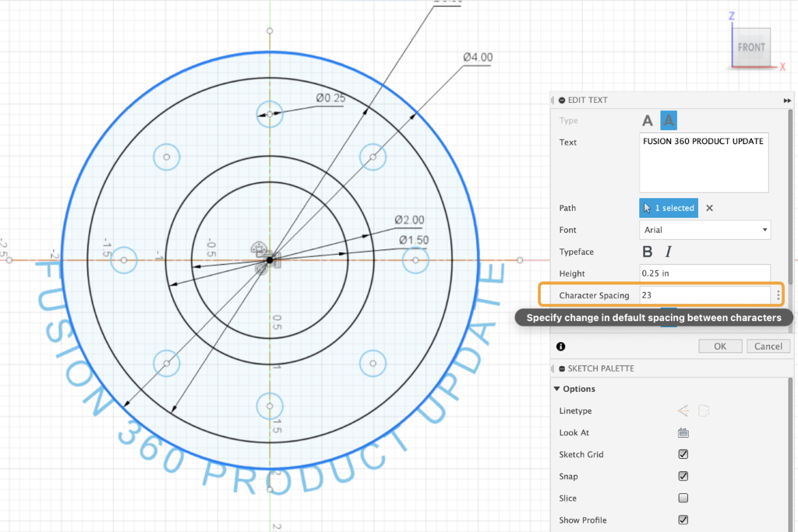Collapse the Edit Text panel header
This screenshot has height=532, width=798.
point(563,100)
